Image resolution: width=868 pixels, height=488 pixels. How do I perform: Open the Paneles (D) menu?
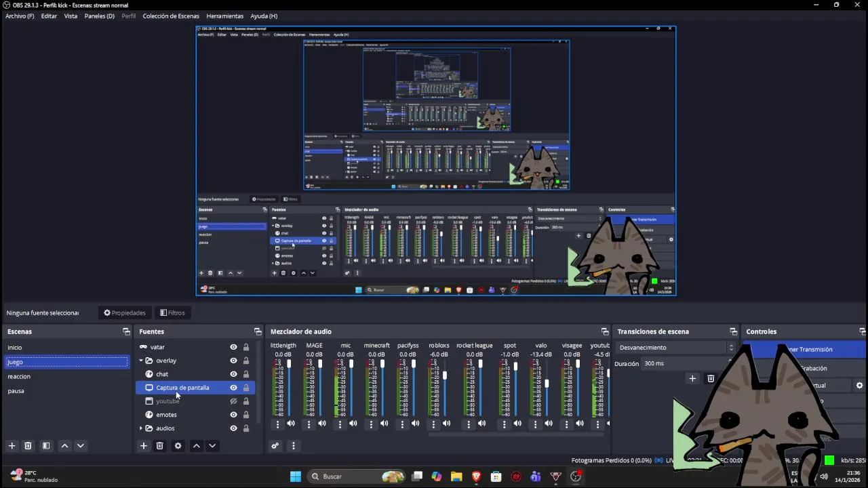pyautogui.click(x=99, y=16)
